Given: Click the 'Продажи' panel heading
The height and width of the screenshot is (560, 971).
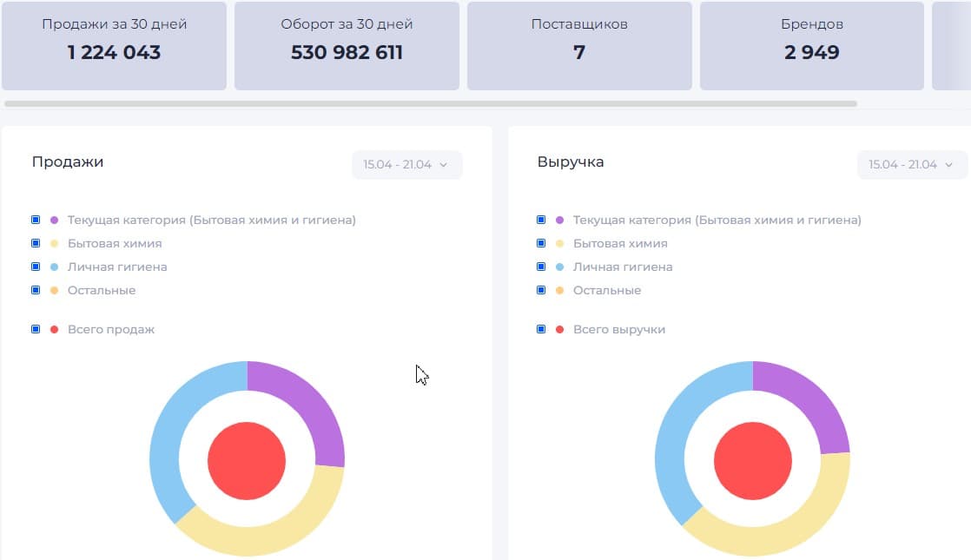Looking at the screenshot, I should pos(68,162).
